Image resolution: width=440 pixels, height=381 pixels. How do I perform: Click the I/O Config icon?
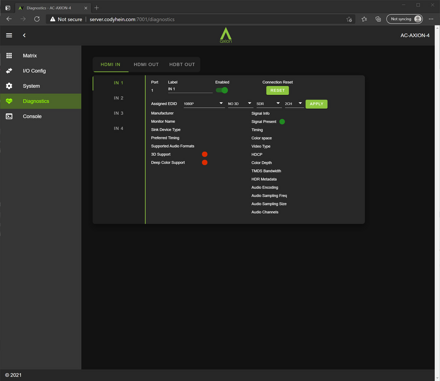pyautogui.click(x=9, y=71)
